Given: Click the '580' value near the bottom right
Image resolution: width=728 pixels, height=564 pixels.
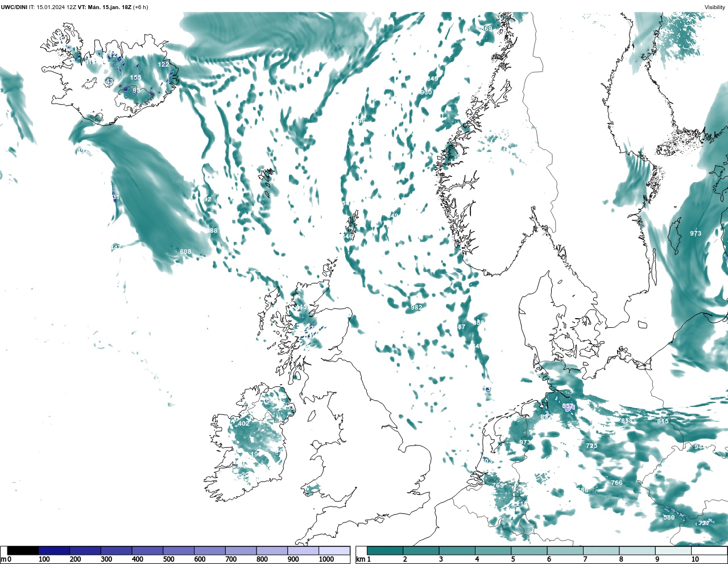Looking at the screenshot, I should [x=669, y=517].
